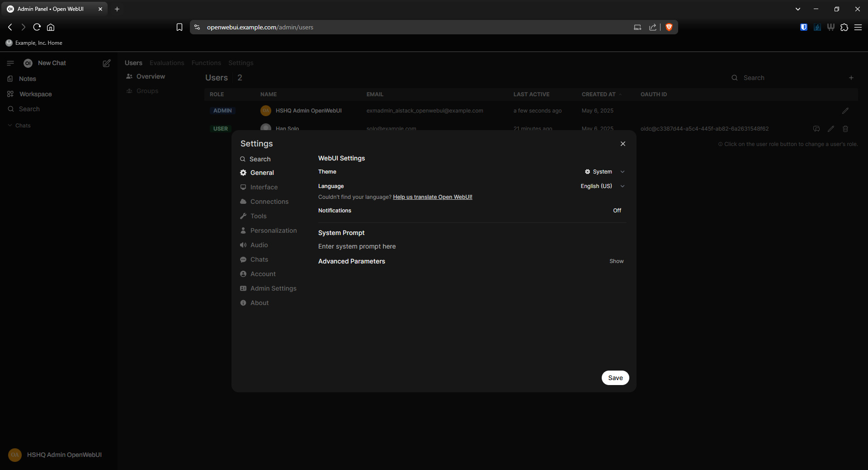Screen dimensions: 868x470
Task: Toggle Notifications Off setting
Action: [617, 211]
